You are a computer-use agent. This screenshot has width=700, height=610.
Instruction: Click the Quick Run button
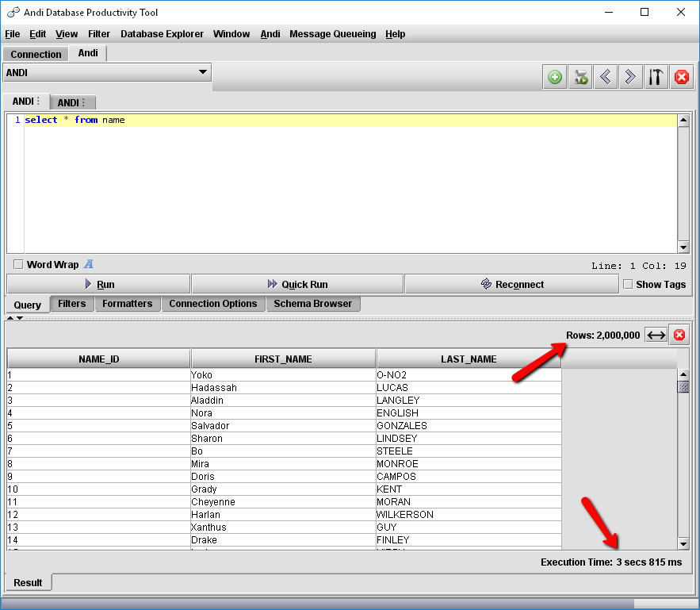[296, 284]
